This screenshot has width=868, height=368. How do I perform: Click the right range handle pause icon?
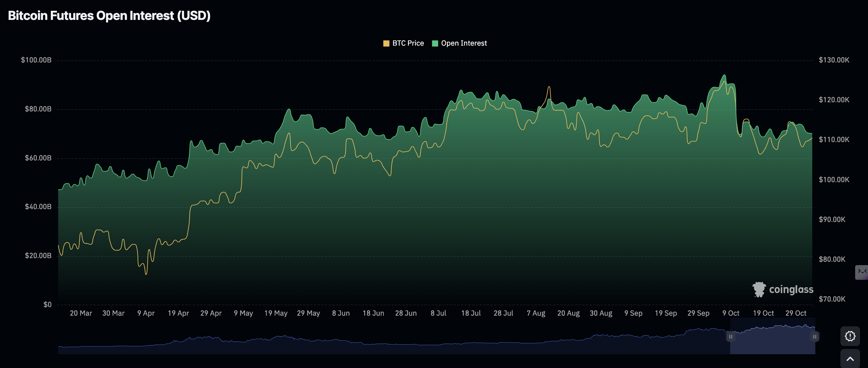(814, 337)
